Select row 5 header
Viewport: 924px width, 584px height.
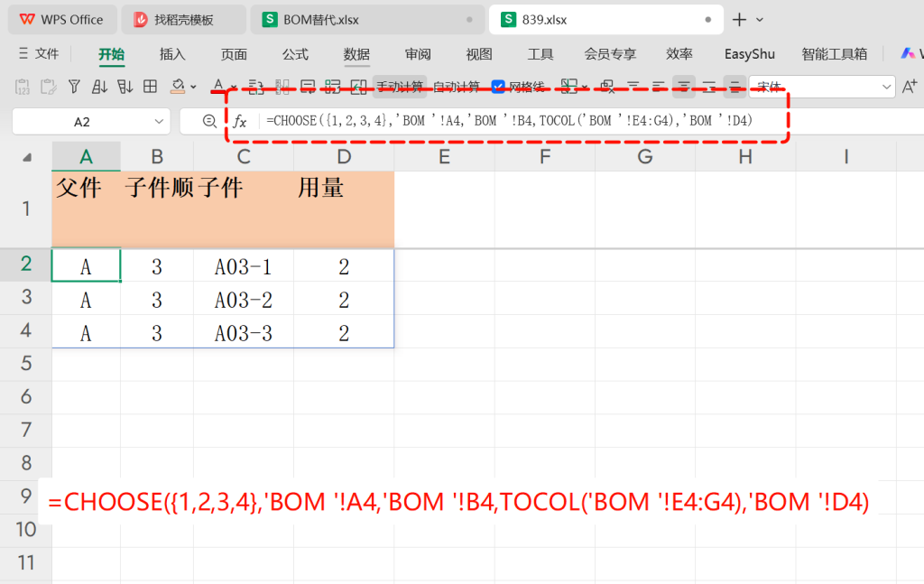pyautogui.click(x=26, y=364)
